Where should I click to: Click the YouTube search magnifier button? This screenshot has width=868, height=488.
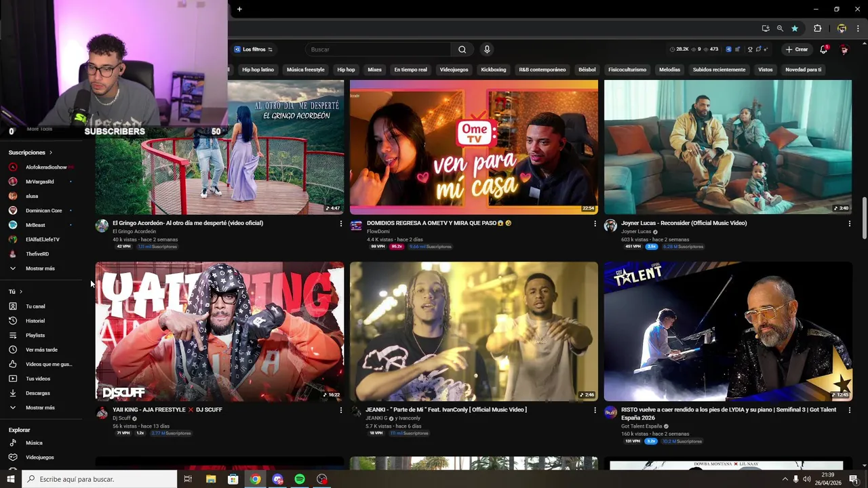pyautogui.click(x=462, y=49)
